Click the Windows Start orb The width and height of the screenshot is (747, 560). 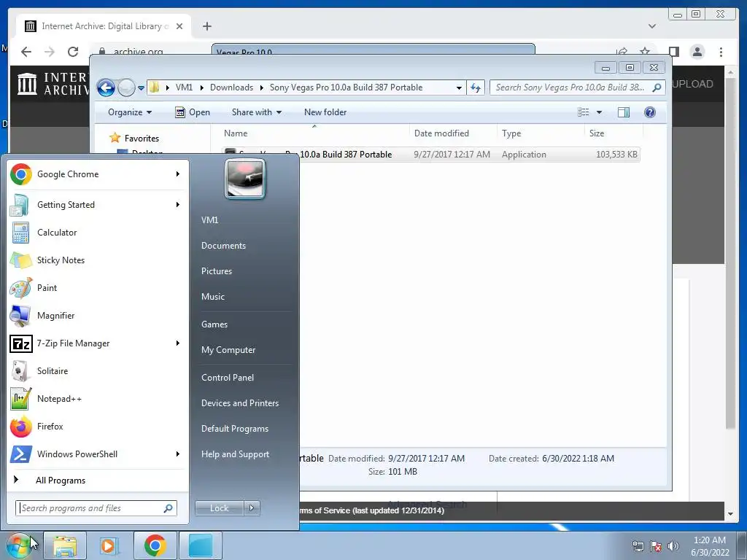(19, 545)
